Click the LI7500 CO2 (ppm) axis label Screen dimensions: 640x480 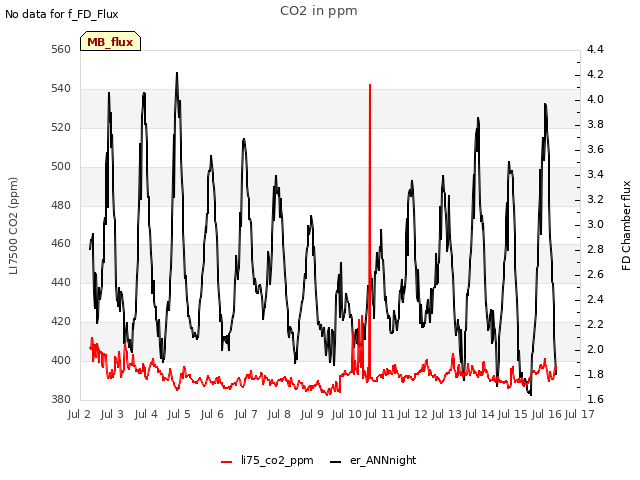(x=13, y=225)
